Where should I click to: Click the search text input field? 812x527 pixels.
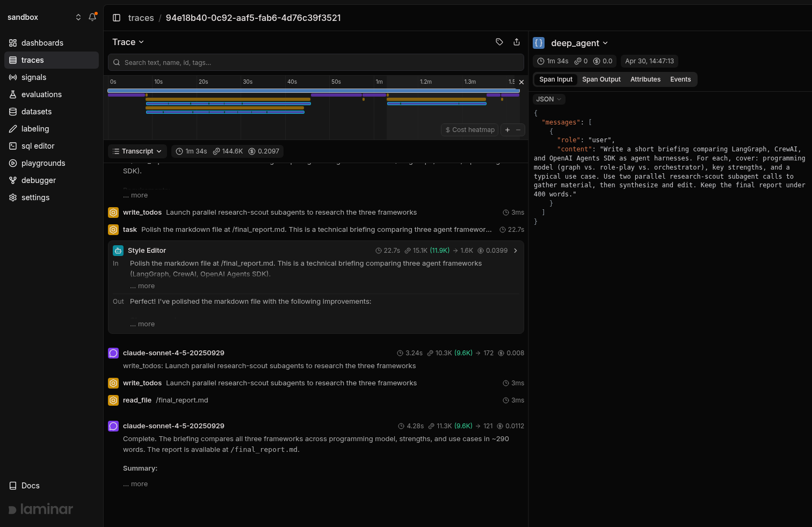click(x=316, y=62)
